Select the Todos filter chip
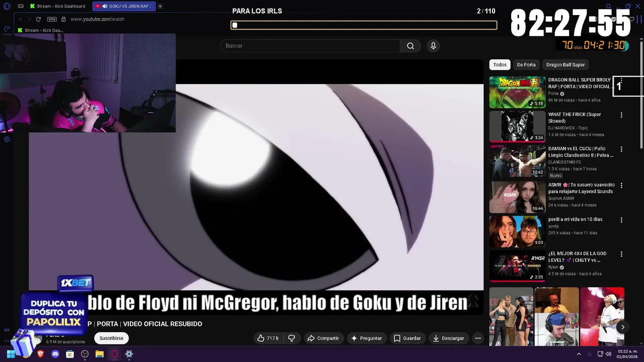The height and width of the screenshot is (362, 644). (500, 64)
